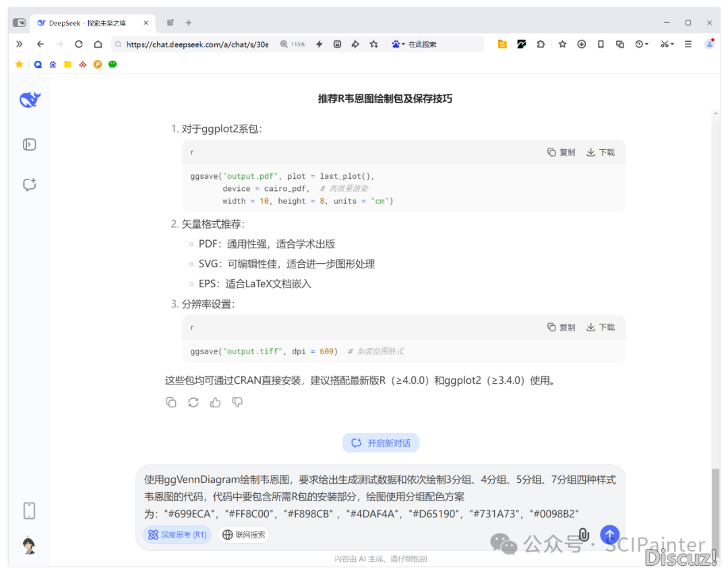Viewport: 728px width, 574px height.
Task: Open the yellow folder bookmark
Action: [x=68, y=64]
